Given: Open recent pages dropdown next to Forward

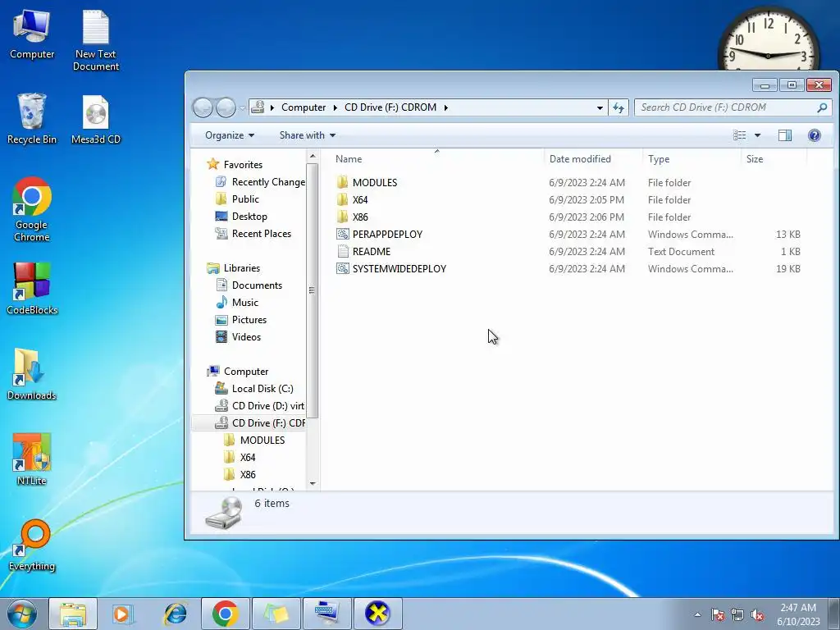Looking at the screenshot, I should (242, 107).
